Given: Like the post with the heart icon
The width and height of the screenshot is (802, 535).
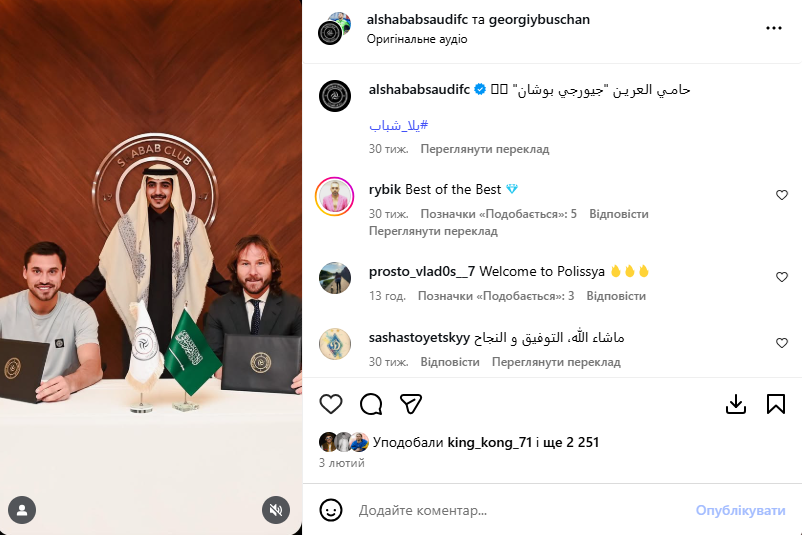Looking at the screenshot, I should 331,404.
